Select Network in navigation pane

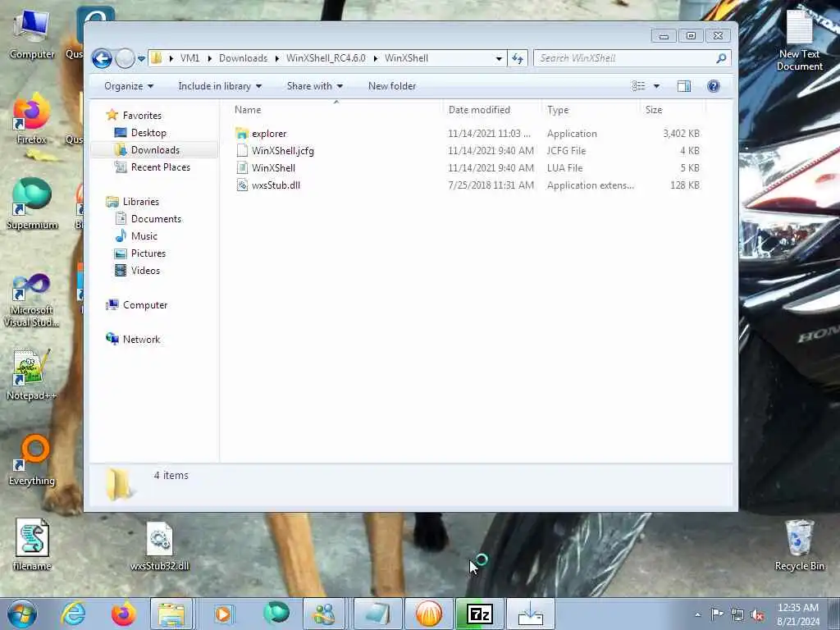[x=141, y=339]
